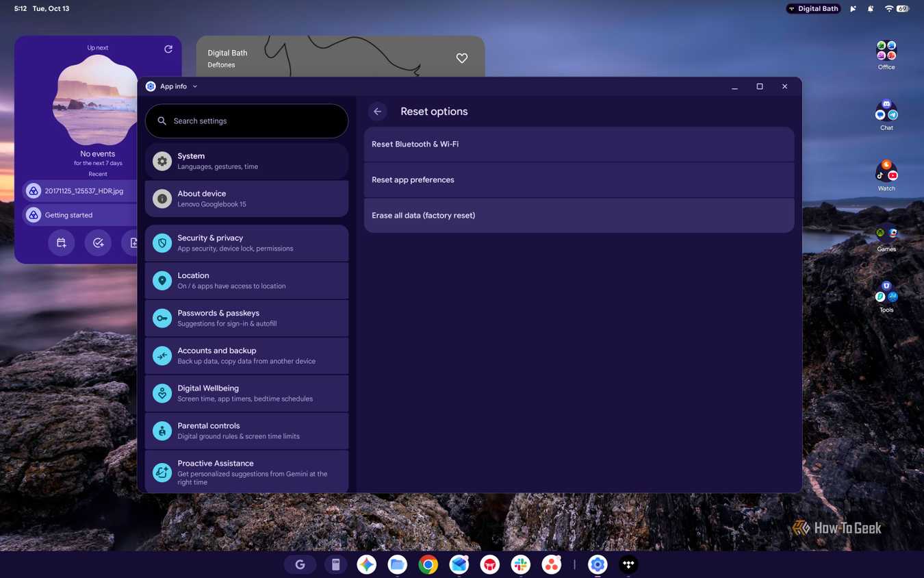Open About device settings
The width and height of the screenshot is (924, 578).
[246, 199]
